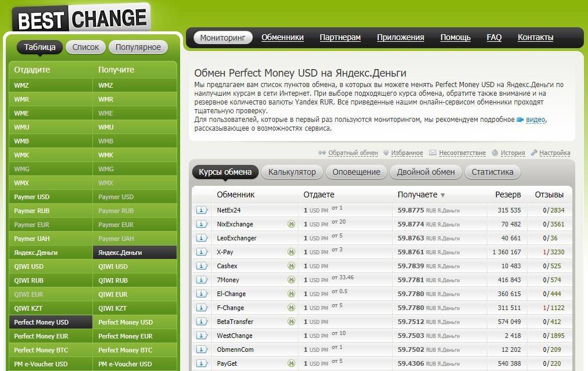This screenshot has width=588, height=371.
Task: Switch the currency view to Список
Action: (x=85, y=47)
